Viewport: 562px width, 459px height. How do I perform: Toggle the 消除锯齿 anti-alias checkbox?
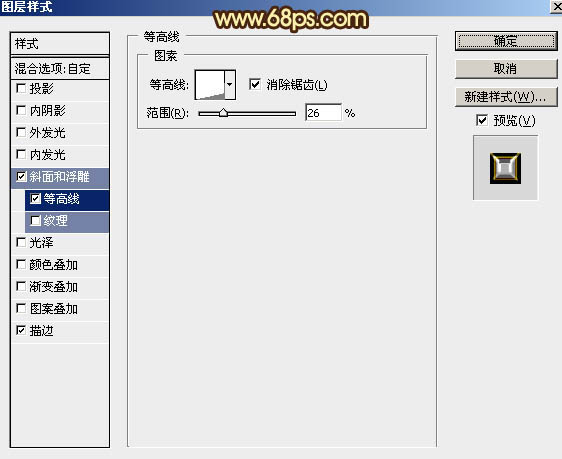point(255,85)
